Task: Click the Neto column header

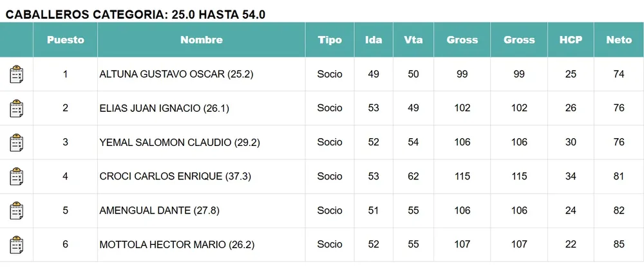Action: pyautogui.click(x=619, y=40)
